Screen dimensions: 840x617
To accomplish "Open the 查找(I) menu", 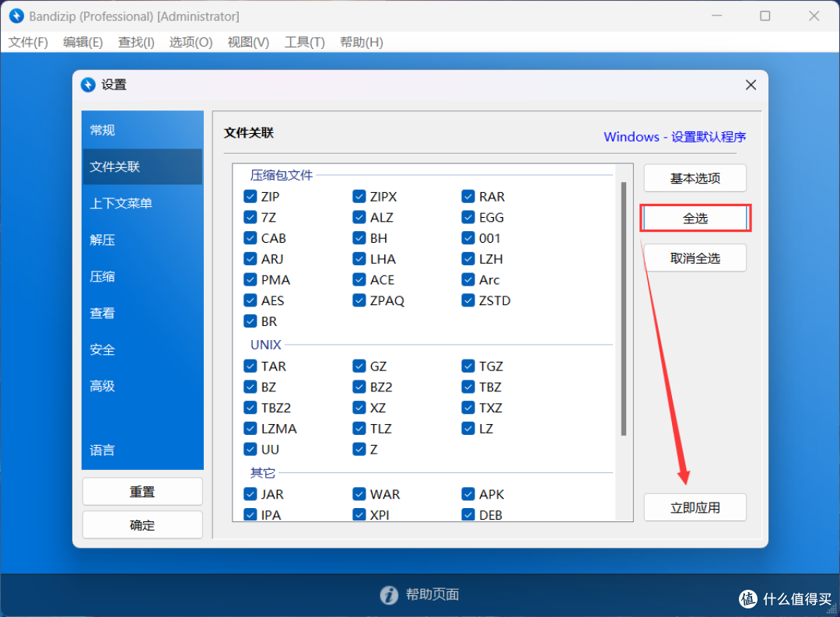I will 136,42.
